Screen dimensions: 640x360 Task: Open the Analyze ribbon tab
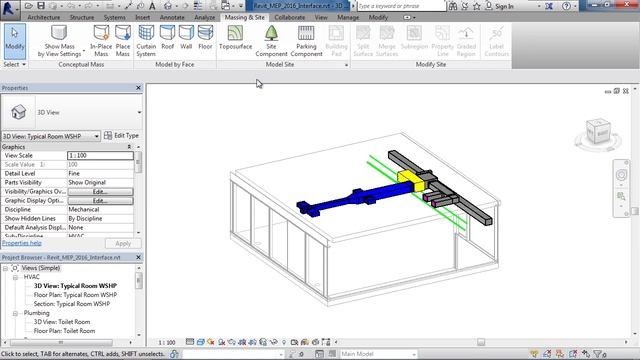[204, 18]
